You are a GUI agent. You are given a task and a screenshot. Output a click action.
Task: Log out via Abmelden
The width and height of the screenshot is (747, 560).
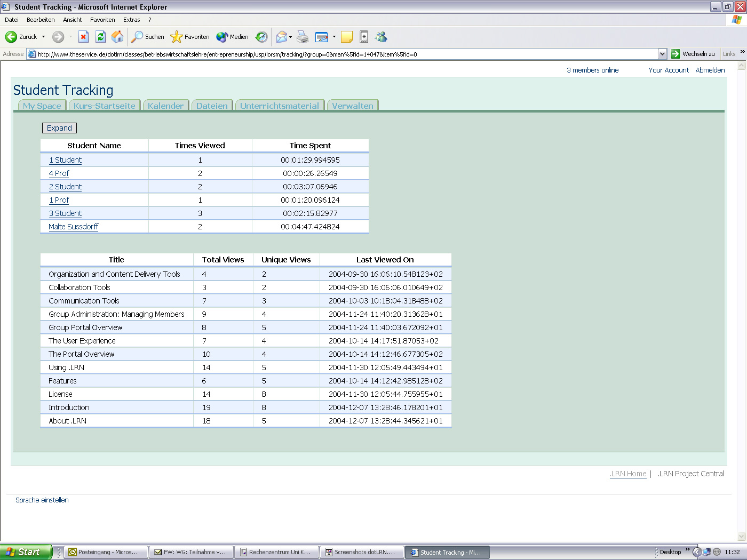click(710, 70)
